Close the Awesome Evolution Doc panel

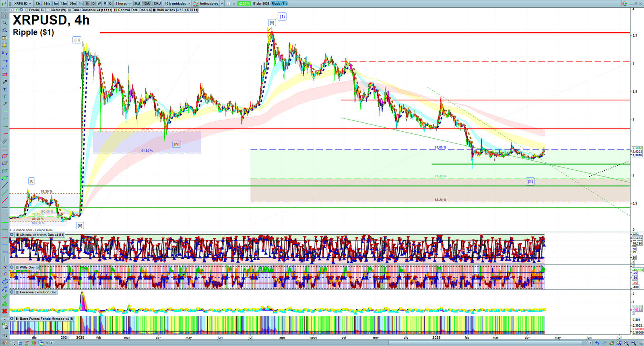12,292
